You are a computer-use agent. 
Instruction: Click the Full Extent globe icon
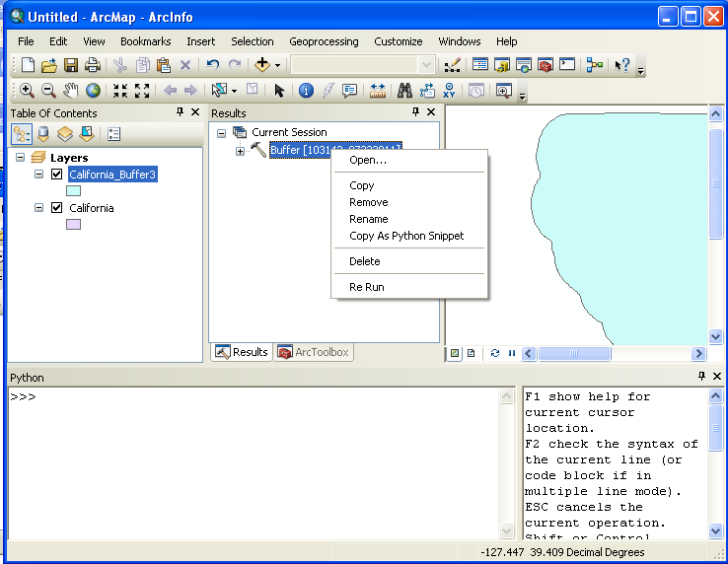(93, 91)
